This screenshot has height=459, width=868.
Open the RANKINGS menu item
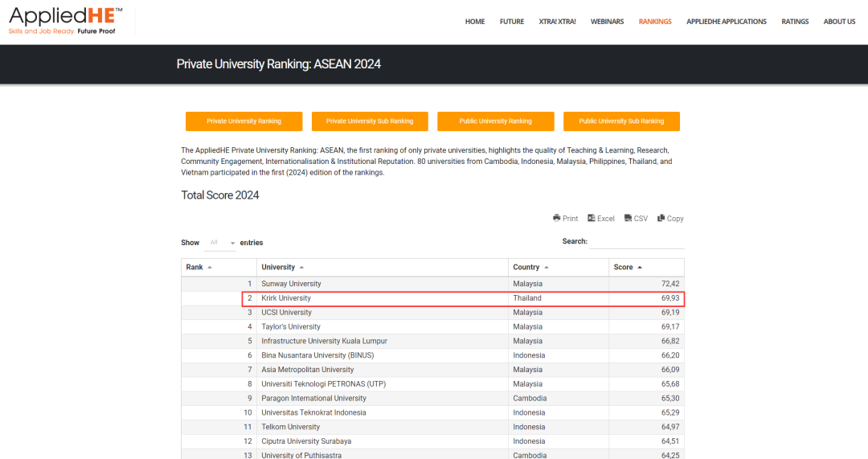[655, 22]
